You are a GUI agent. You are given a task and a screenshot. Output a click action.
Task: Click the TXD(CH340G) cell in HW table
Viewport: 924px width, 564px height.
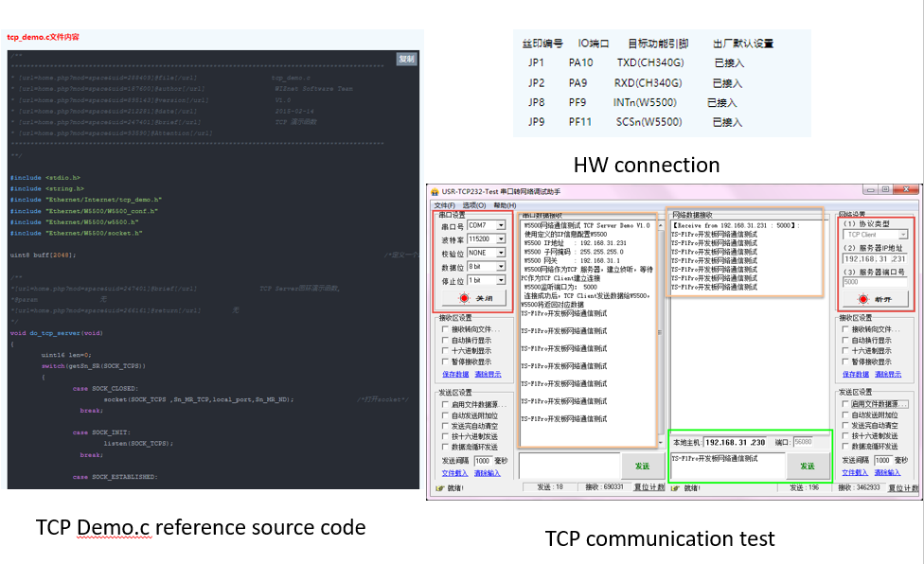[650, 62]
